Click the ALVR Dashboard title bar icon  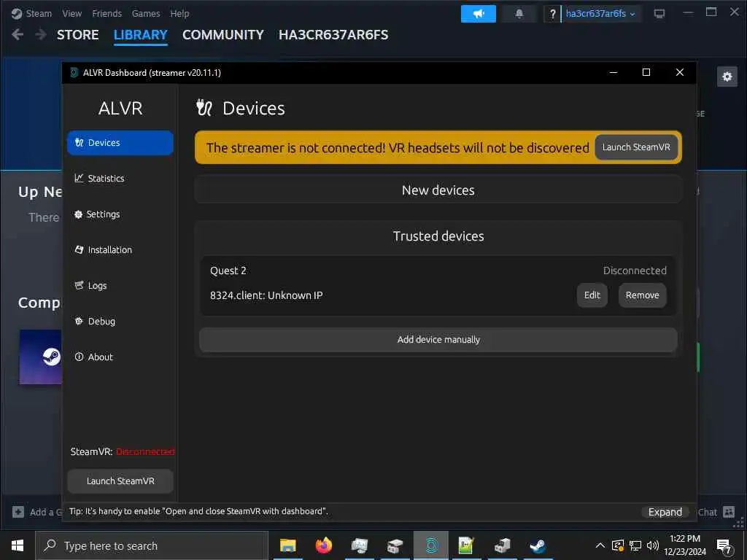click(74, 72)
